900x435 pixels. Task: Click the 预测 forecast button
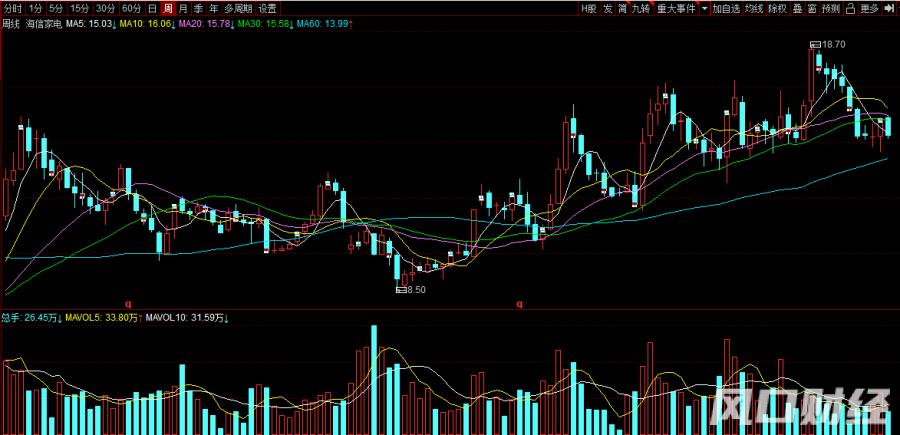point(831,8)
